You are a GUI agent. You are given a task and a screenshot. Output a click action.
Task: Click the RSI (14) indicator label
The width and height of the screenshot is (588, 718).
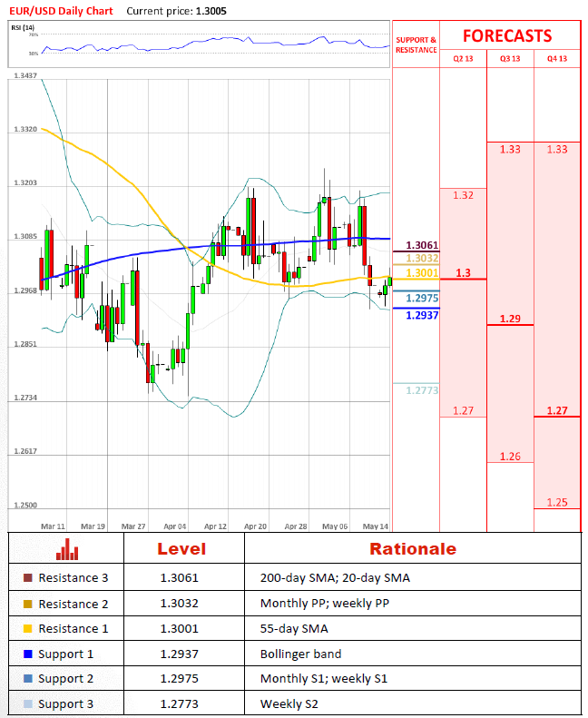point(23,28)
